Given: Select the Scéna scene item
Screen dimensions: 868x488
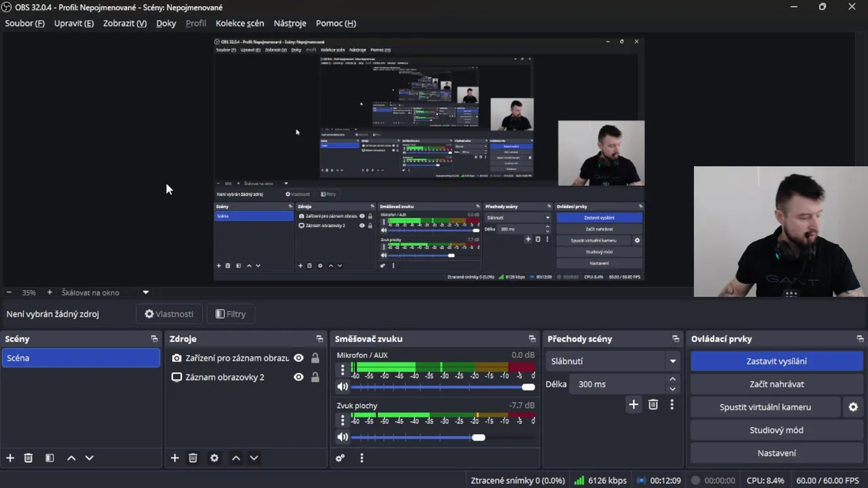Looking at the screenshot, I should (x=81, y=358).
